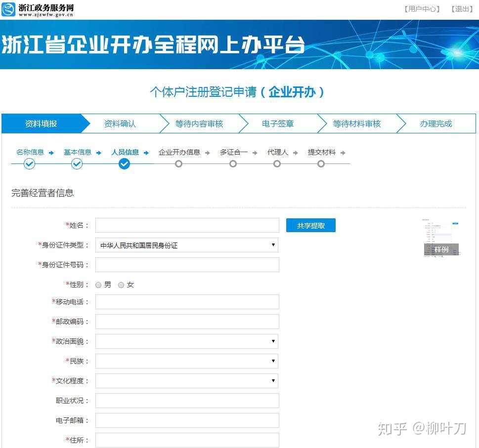Image resolution: width=479 pixels, height=448 pixels.
Task: Click the circle step icon for 企业开办信息
Action: (178, 163)
